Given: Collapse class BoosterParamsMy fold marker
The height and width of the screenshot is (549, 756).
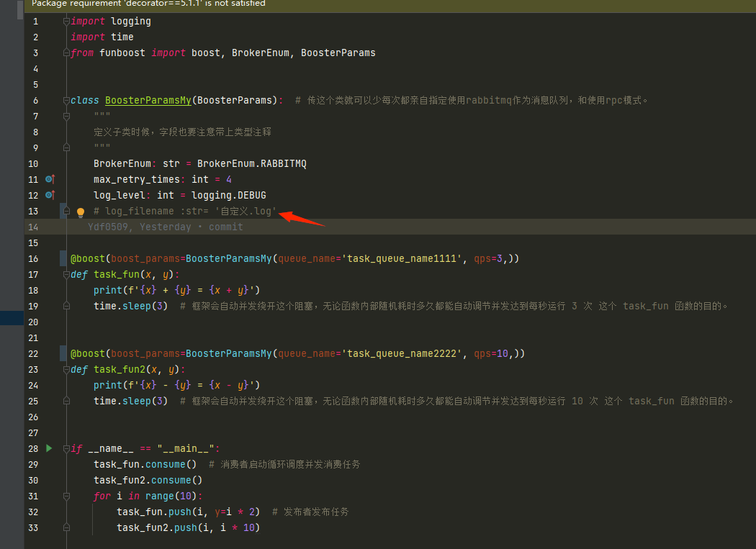Looking at the screenshot, I should coord(66,100).
